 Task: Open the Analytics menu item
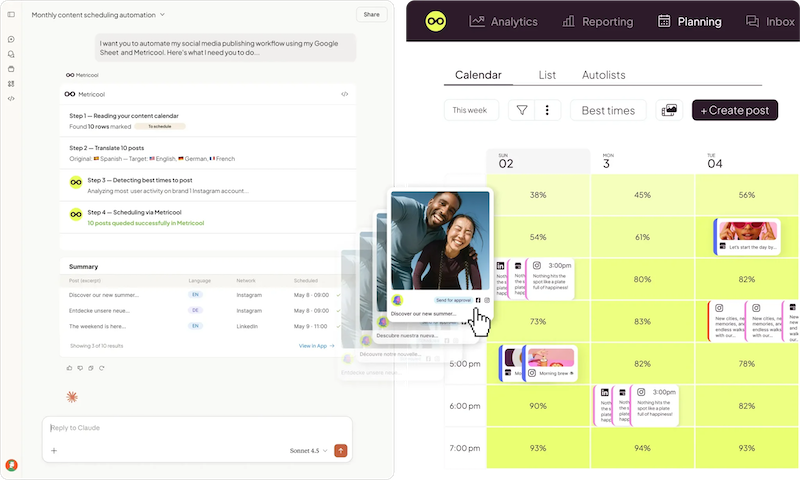pyautogui.click(x=503, y=21)
